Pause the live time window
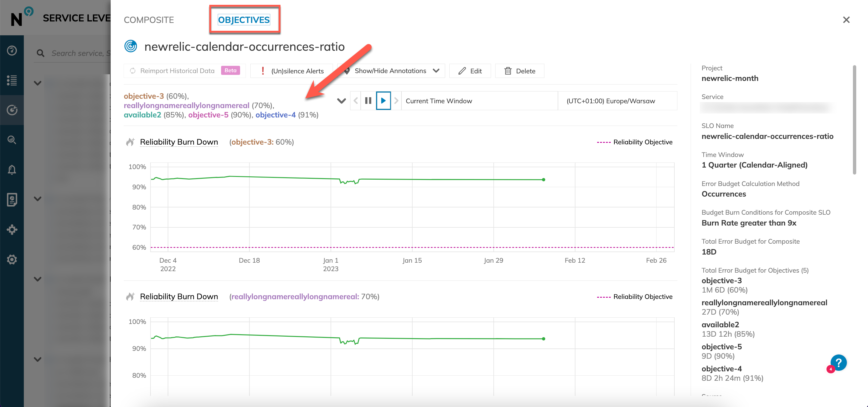Screen dimensions: 868x407 (x=368, y=101)
